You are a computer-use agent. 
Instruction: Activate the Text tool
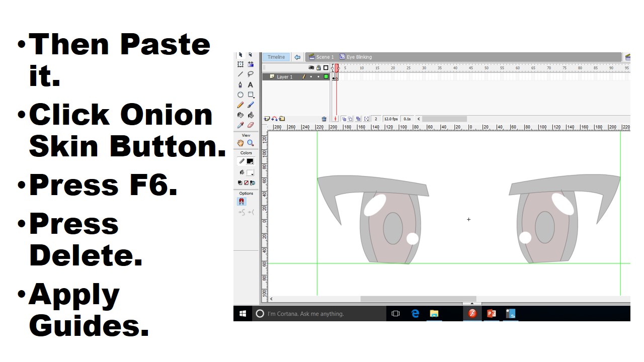click(x=251, y=84)
